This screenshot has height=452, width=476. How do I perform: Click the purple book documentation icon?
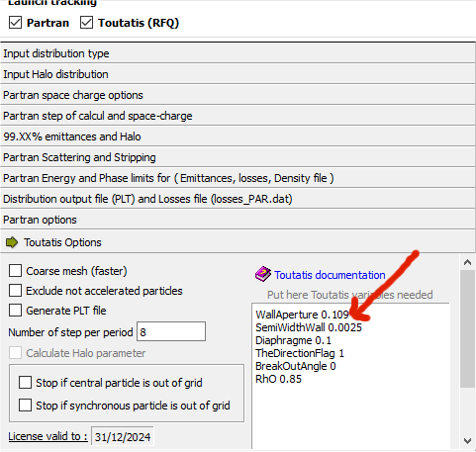coord(263,274)
